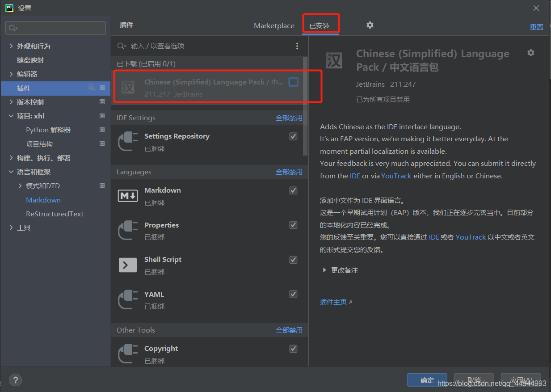Click the PyCharm logo in title bar

[9, 8]
